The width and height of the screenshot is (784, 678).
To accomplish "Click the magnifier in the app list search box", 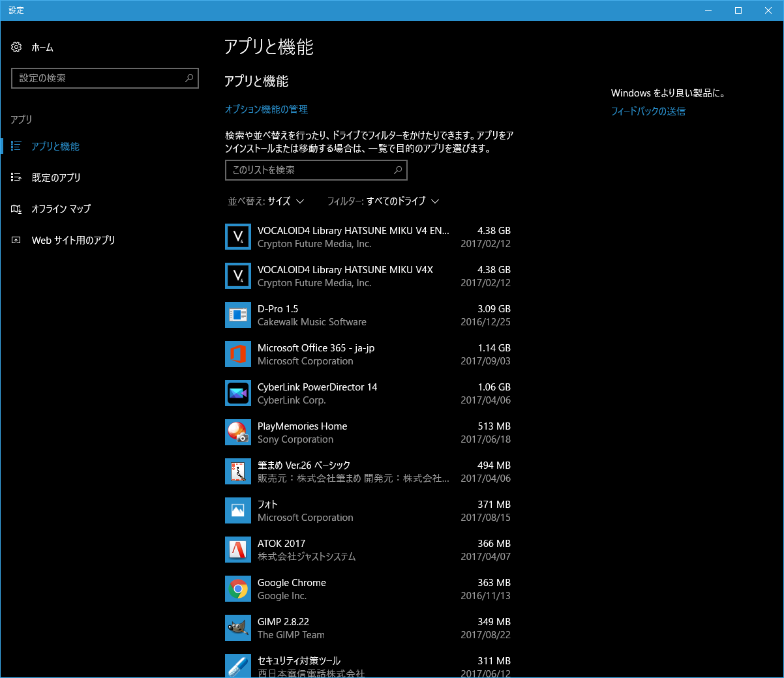I will click(x=398, y=170).
